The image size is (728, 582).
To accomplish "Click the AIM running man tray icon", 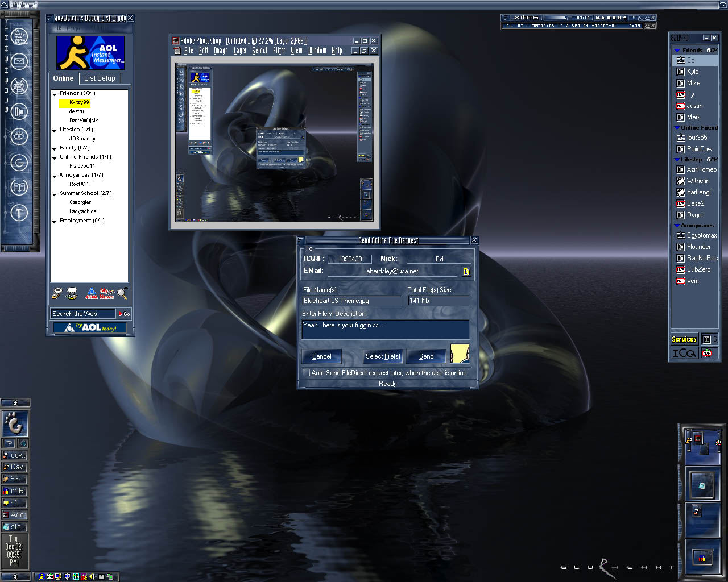I will click(42, 576).
